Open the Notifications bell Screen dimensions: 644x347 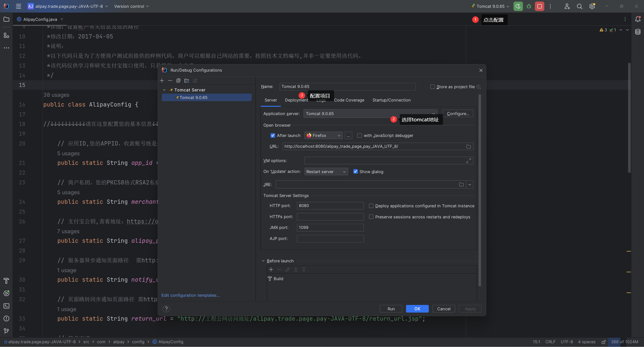(638, 19)
